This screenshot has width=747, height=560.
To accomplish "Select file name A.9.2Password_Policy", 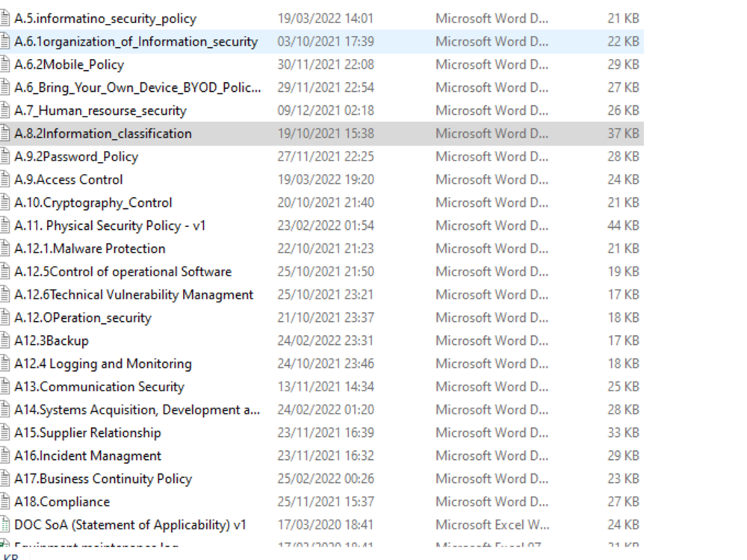I will tap(76, 157).
